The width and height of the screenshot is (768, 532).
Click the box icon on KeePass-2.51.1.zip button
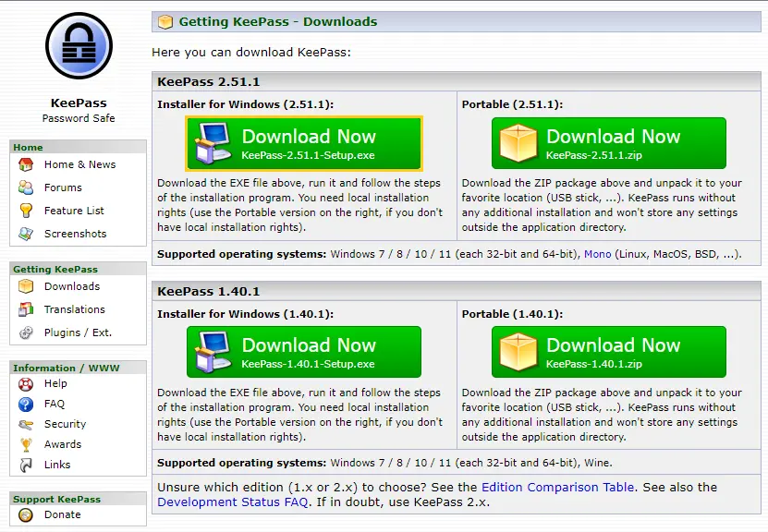click(518, 142)
